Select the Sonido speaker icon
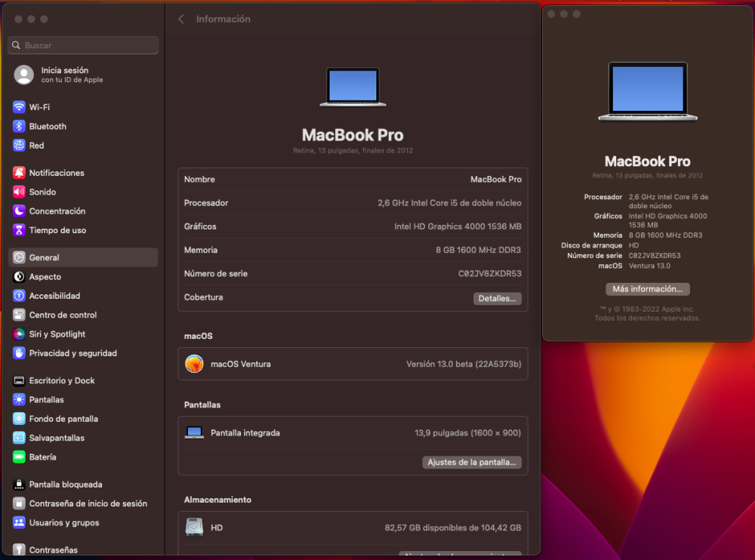Image resolution: width=755 pixels, height=560 pixels. point(19,192)
